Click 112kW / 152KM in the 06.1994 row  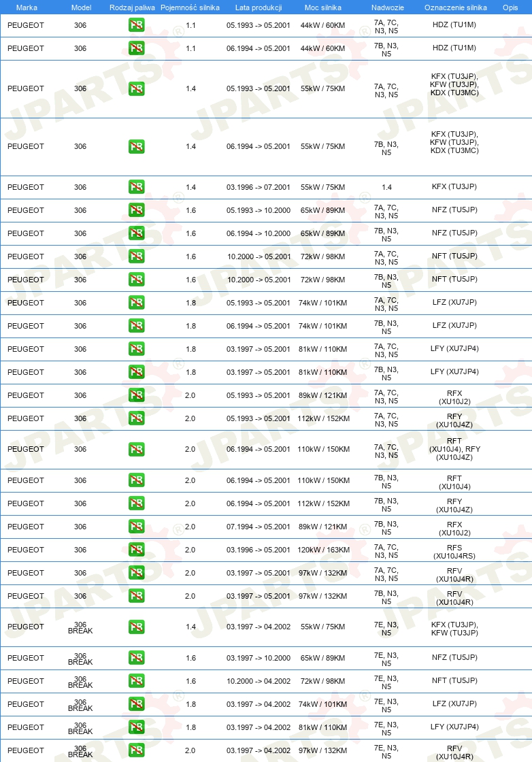[x=324, y=504]
